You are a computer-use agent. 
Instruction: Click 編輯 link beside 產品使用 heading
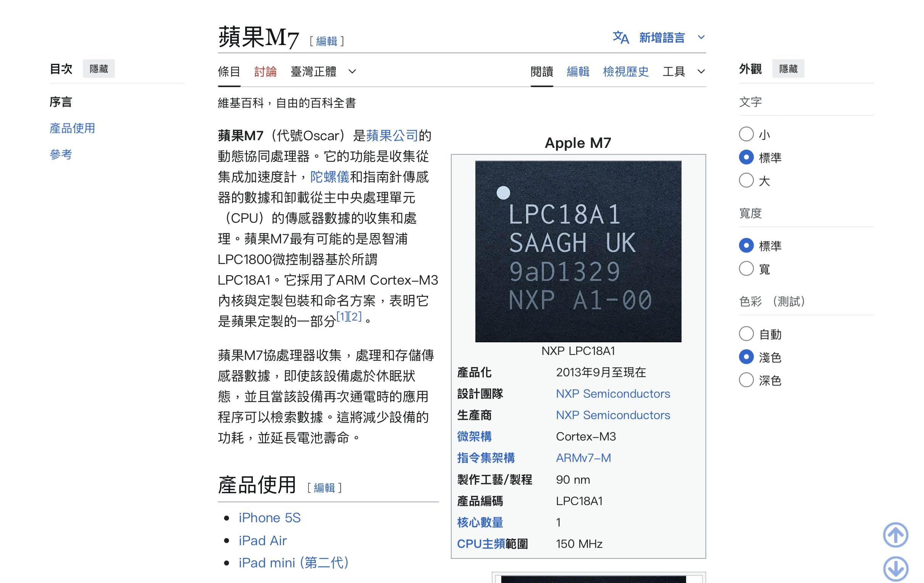pyautogui.click(x=324, y=488)
